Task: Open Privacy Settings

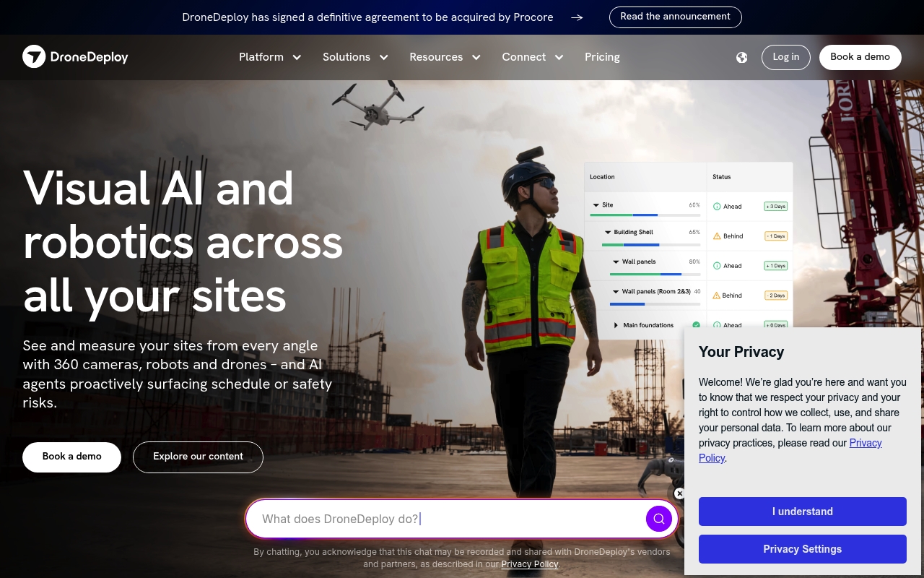Action: [x=802, y=549]
